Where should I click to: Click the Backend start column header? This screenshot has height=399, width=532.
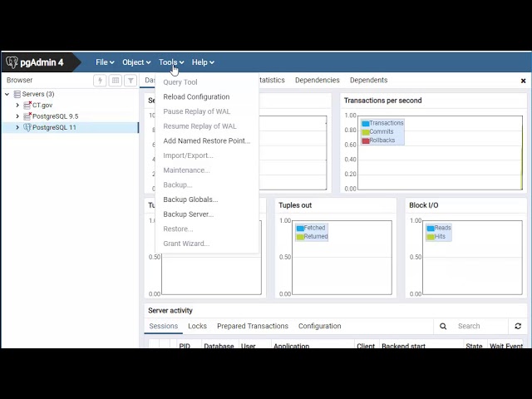click(x=403, y=346)
